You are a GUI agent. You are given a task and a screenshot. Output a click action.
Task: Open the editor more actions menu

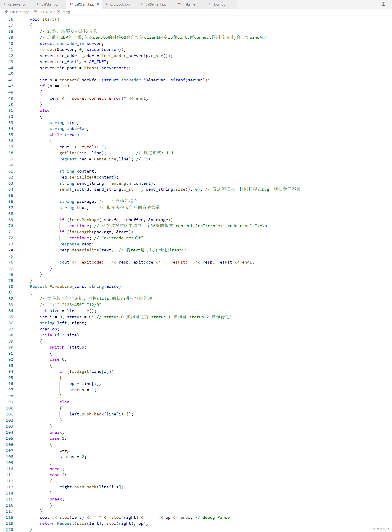click(x=390, y=4)
